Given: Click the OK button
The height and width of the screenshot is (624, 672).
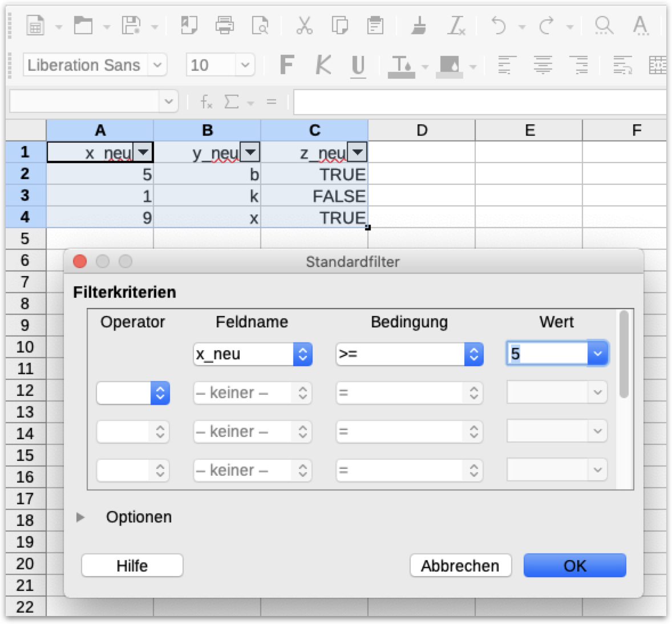Looking at the screenshot, I should coord(574,565).
